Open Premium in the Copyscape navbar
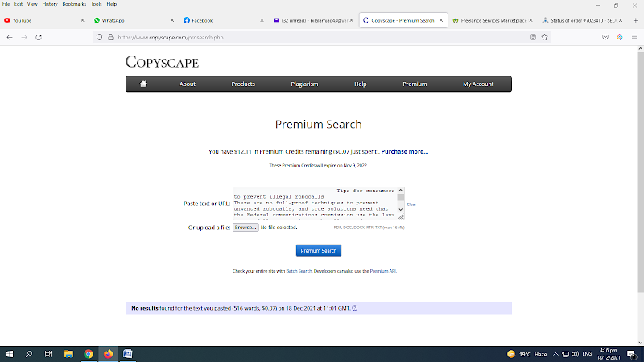Image resolution: width=644 pixels, height=362 pixels. 415,84
